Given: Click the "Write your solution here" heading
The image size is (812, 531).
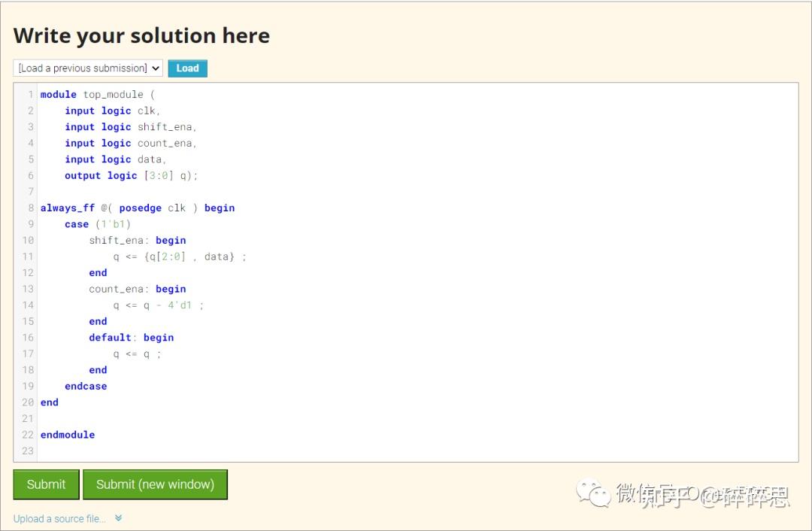Looking at the screenshot, I should pos(141,35).
